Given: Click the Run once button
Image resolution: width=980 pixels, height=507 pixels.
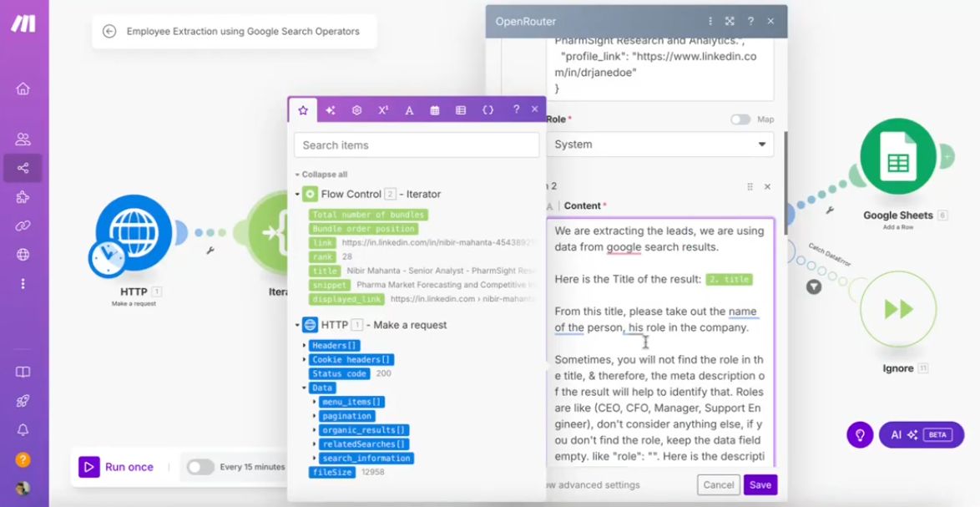Looking at the screenshot, I should click(116, 467).
